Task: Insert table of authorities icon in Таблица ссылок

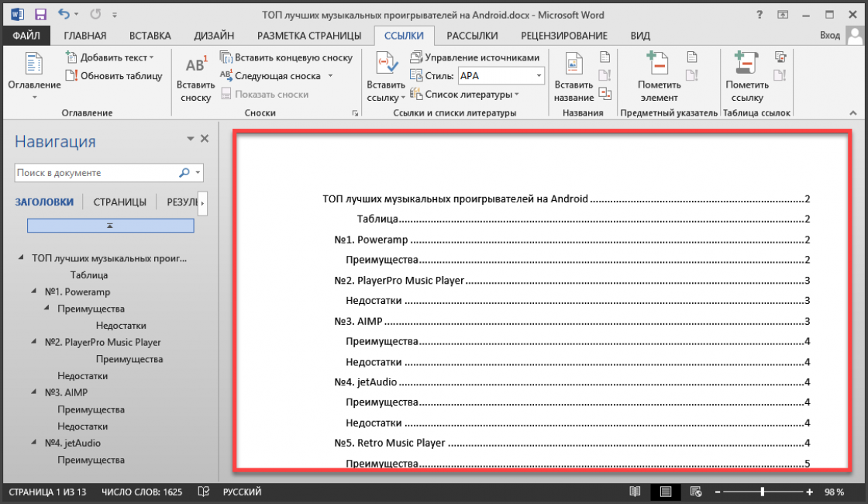Action: click(780, 57)
